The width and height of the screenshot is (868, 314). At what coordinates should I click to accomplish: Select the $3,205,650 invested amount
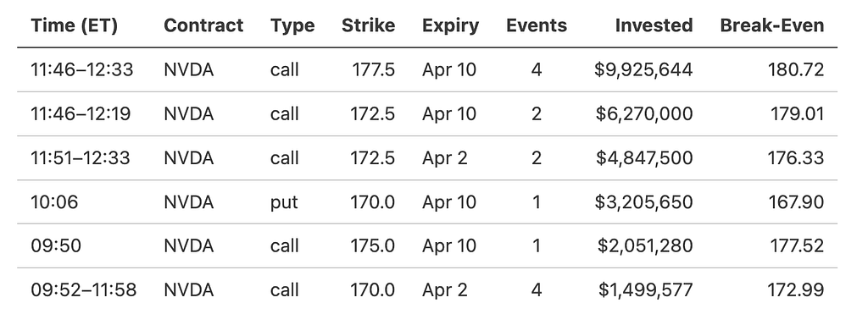[643, 202]
